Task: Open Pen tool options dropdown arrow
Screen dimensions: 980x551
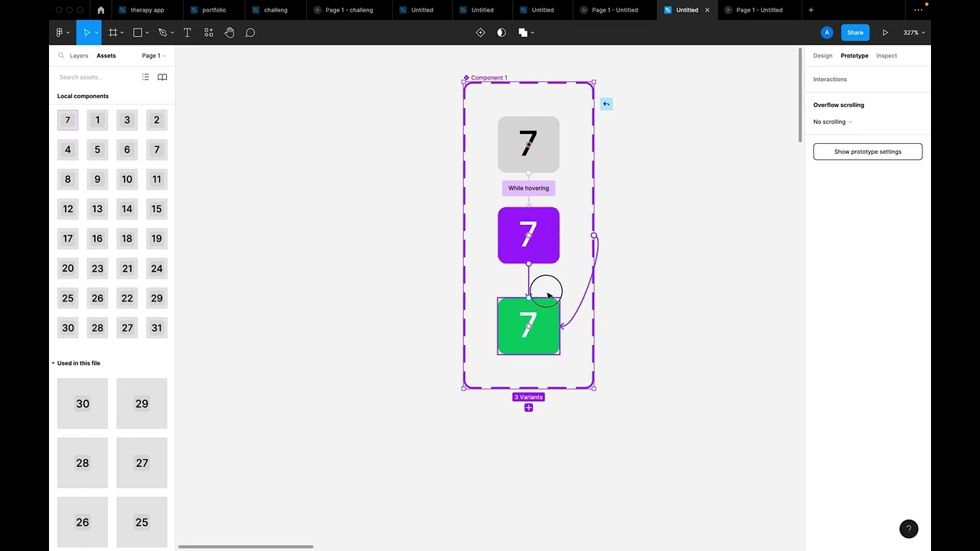Action: (x=171, y=33)
